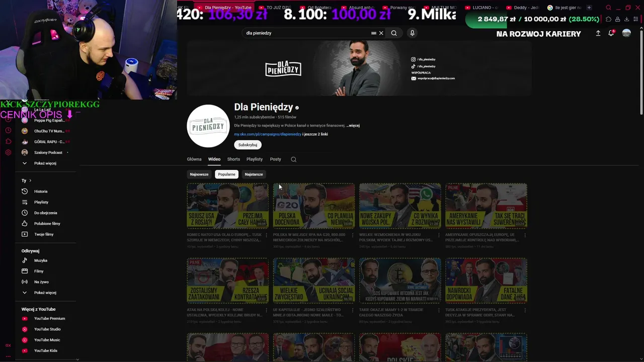Switch to the Shorts tab
The image size is (644, 362).
(233, 159)
